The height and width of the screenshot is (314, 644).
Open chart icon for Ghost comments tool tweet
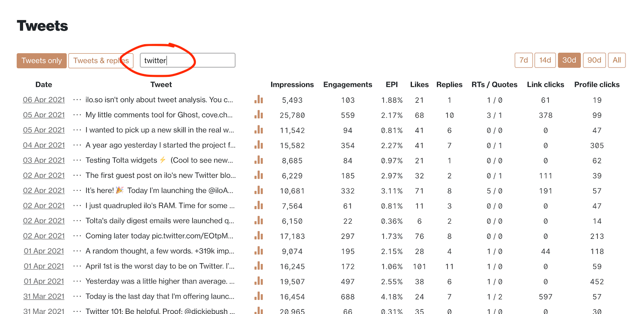258,115
